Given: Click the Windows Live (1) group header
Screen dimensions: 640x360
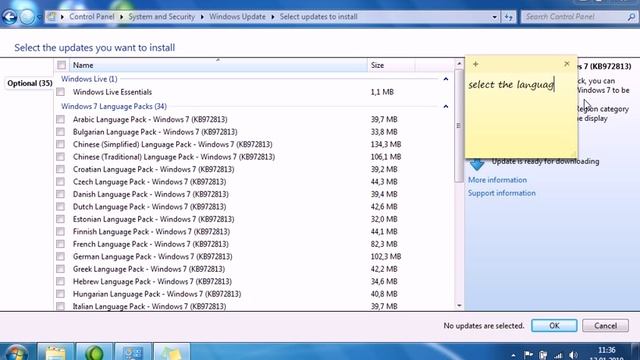Looking at the screenshot, I should point(89,79).
